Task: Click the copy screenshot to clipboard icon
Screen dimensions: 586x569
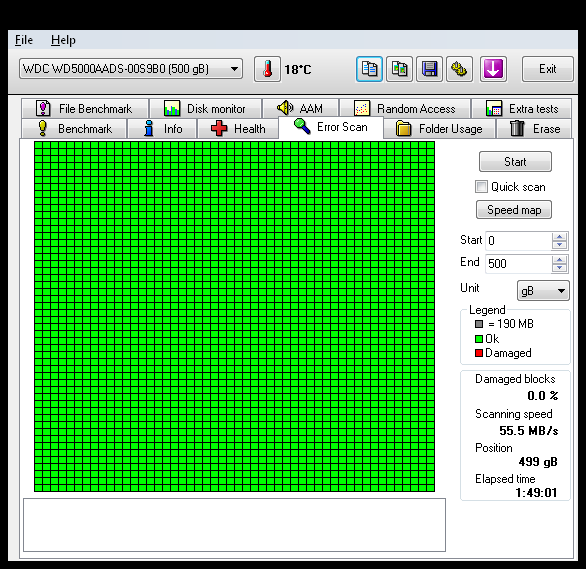Action: click(x=400, y=69)
